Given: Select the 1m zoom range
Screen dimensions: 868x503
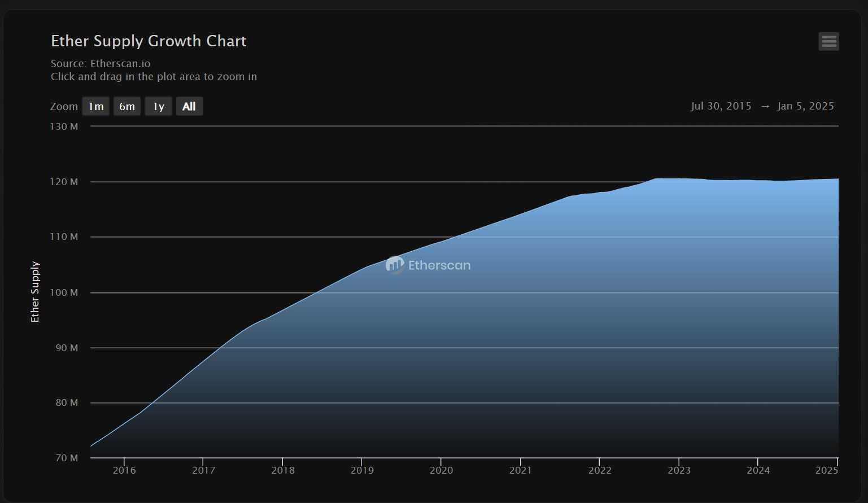Looking at the screenshot, I should tap(95, 106).
